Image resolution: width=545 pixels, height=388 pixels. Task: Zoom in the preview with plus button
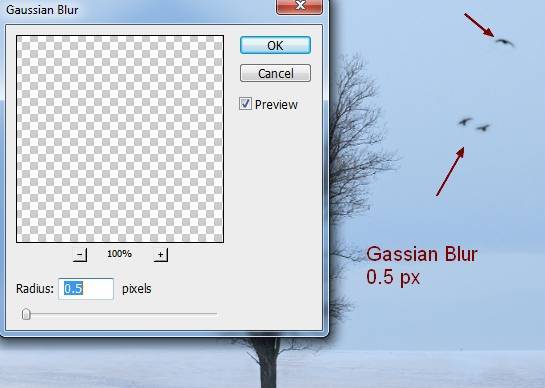[161, 254]
